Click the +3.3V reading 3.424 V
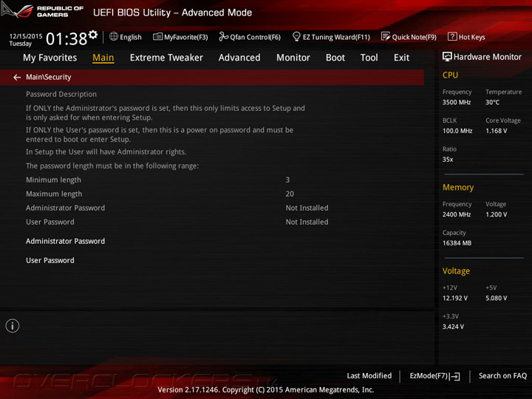The width and height of the screenshot is (532, 399). [453, 327]
